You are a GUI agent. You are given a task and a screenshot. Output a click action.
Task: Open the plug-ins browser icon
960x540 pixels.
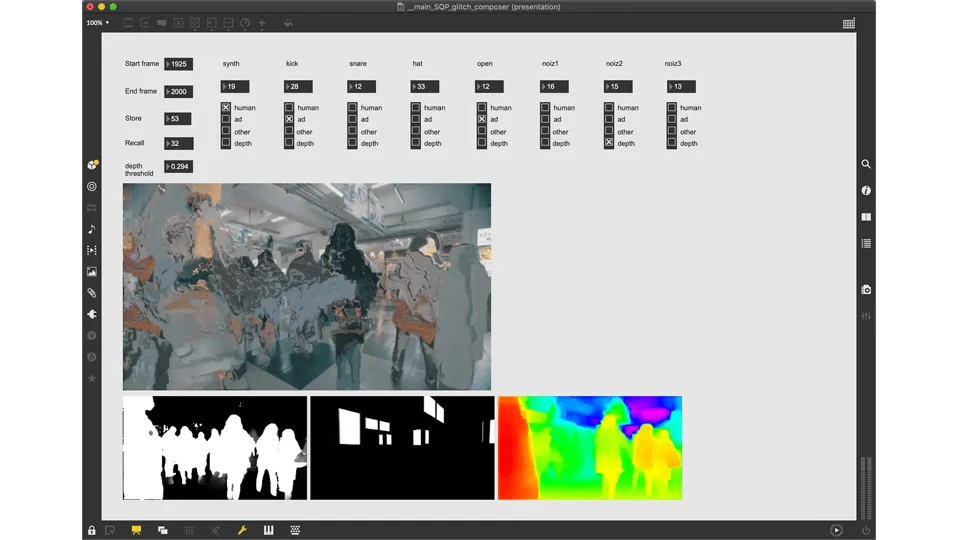tap(92, 314)
